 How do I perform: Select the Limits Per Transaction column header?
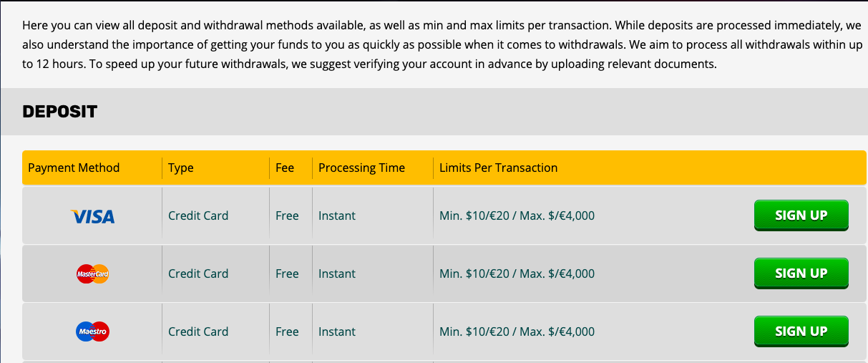(498, 168)
